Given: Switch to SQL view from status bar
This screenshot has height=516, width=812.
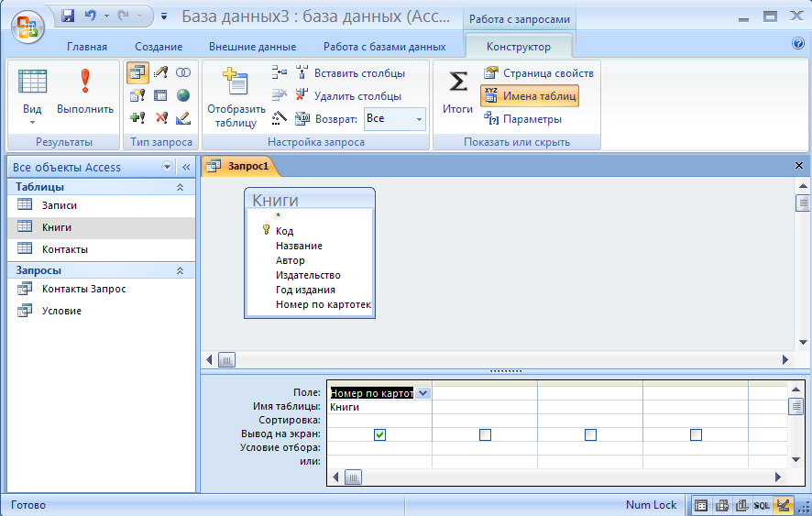Looking at the screenshot, I should tap(762, 505).
